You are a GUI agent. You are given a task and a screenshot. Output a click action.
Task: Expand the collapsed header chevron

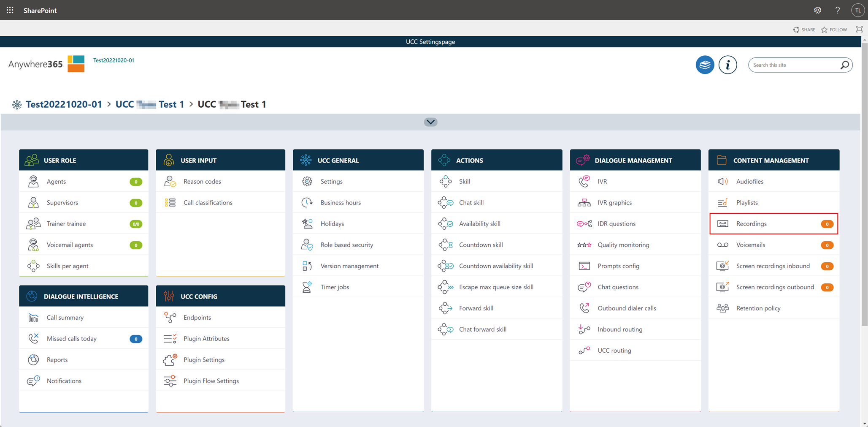point(430,122)
